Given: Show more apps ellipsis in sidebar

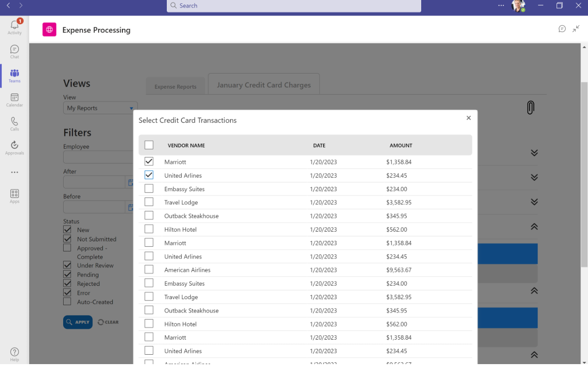Looking at the screenshot, I should coord(15,172).
